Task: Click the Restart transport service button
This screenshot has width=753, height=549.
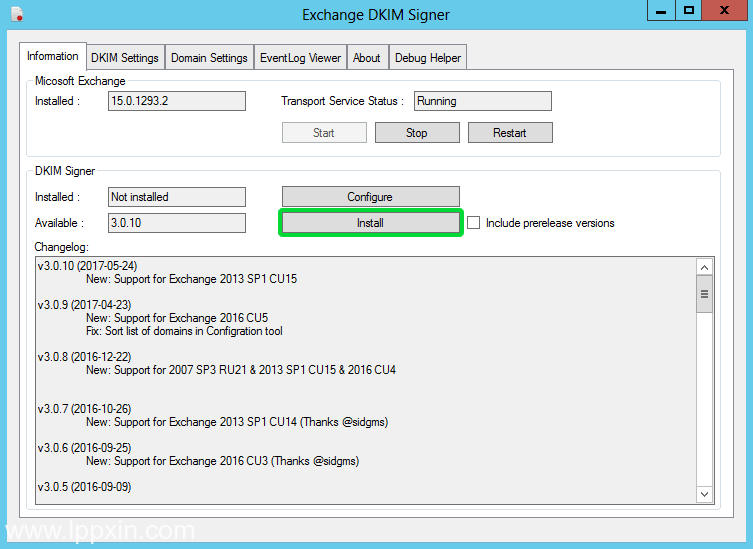Action: pos(510,133)
